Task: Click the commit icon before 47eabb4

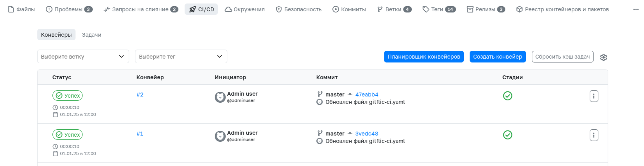Action: pos(350,94)
